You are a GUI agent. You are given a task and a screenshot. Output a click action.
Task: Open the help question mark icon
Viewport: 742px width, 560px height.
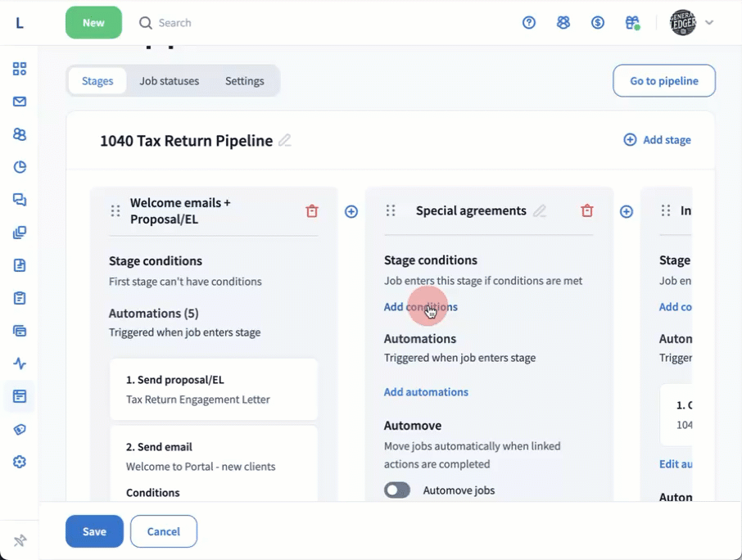coord(529,23)
